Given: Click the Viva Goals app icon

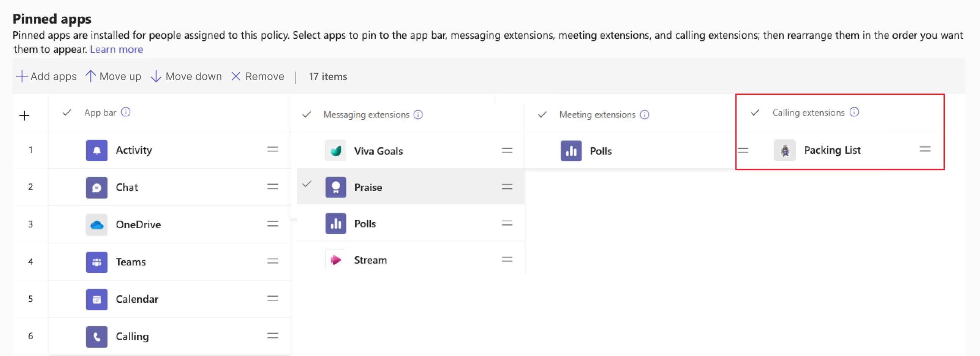Looking at the screenshot, I should click(335, 151).
